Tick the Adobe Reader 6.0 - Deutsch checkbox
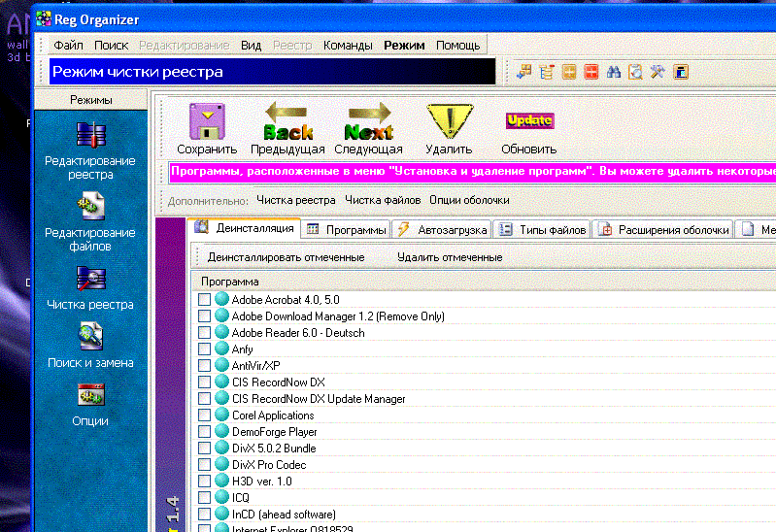 click(x=204, y=333)
